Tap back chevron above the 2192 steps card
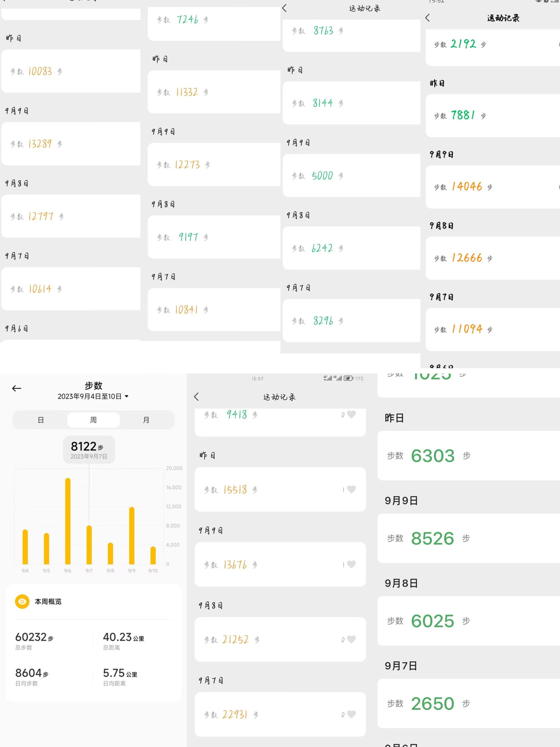 pyautogui.click(x=427, y=18)
